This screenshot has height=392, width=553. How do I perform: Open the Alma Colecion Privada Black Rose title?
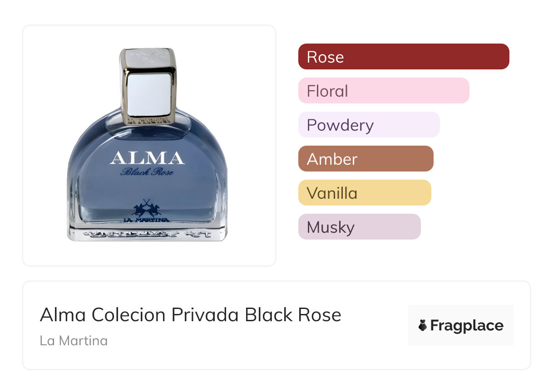click(190, 315)
